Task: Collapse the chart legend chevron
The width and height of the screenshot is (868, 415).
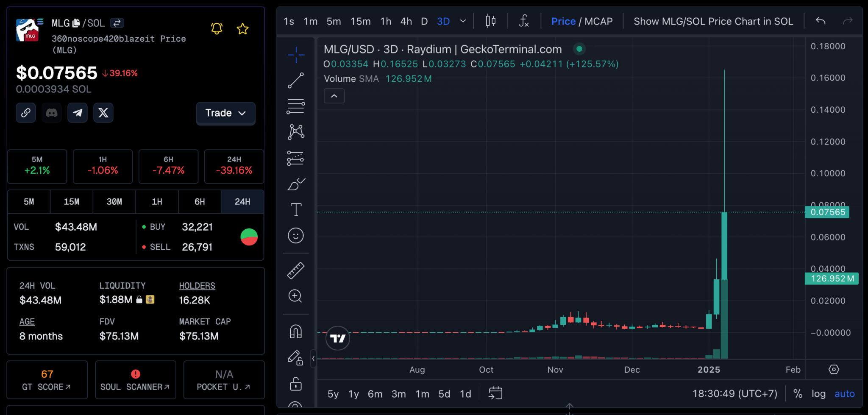Action: [x=334, y=96]
